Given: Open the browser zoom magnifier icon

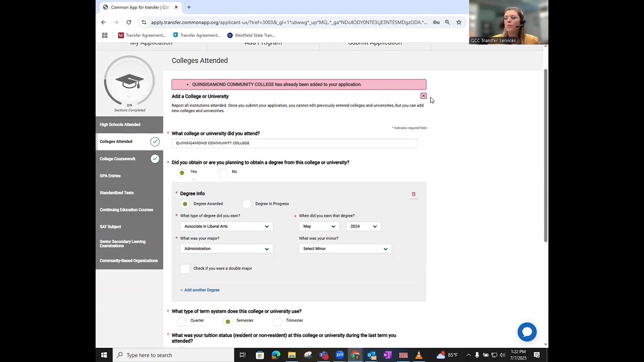Looking at the screenshot, I should pyautogui.click(x=447, y=22).
